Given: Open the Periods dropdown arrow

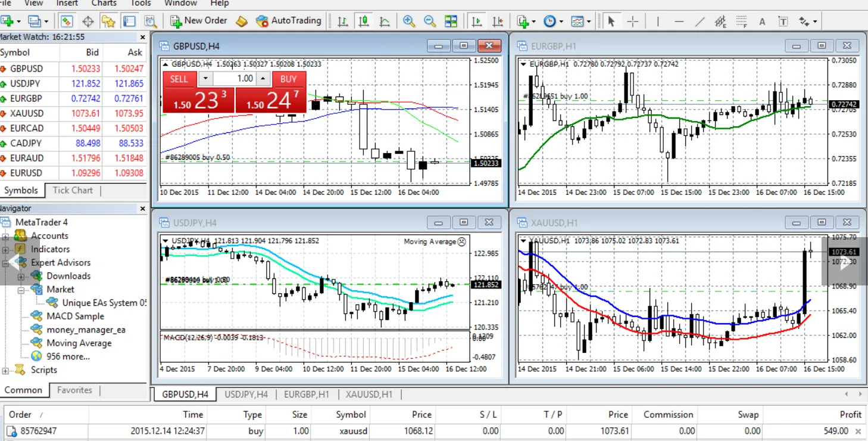Looking at the screenshot, I should 561,21.
